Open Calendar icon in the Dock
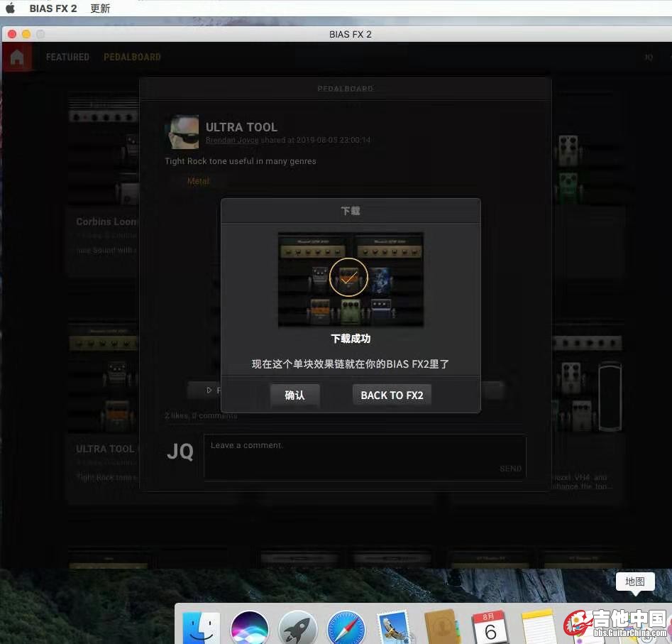672x644 pixels. pos(490,628)
